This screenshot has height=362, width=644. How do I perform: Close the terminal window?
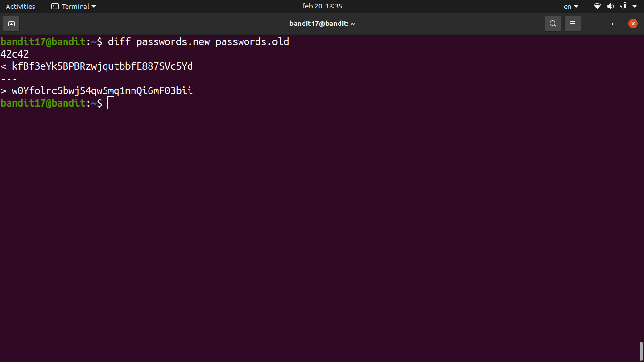[x=633, y=24]
